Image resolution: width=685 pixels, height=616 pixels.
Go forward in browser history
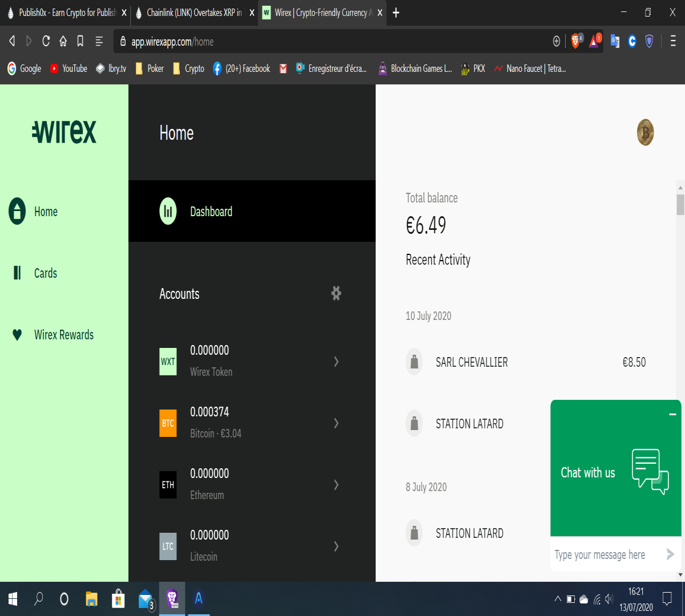coord(29,41)
